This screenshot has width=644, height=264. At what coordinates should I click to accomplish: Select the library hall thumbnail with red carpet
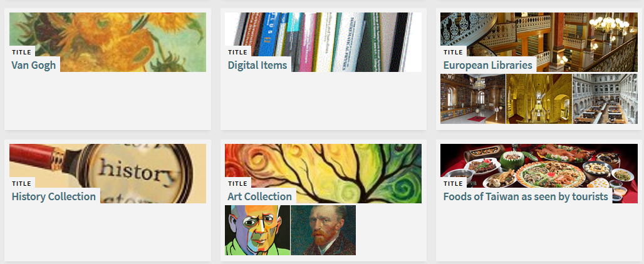point(473,99)
